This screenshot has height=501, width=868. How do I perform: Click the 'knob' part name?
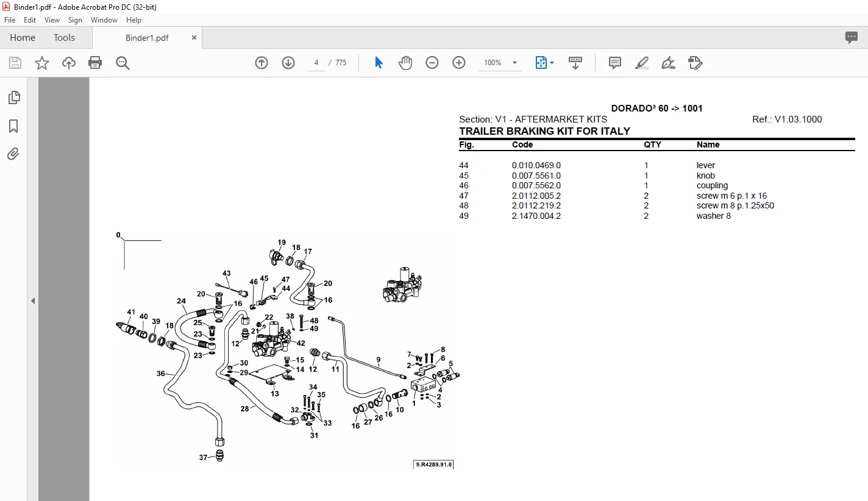pos(706,176)
